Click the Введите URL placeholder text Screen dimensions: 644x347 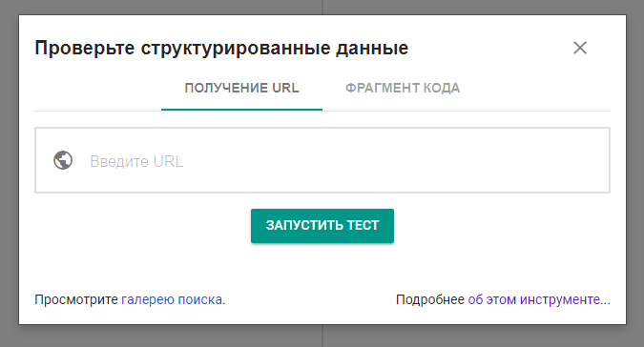point(136,162)
